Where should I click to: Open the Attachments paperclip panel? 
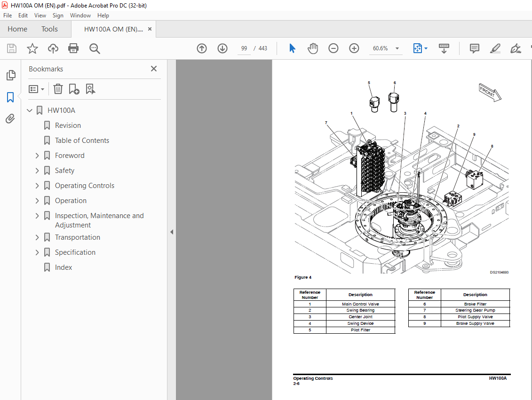(10, 119)
